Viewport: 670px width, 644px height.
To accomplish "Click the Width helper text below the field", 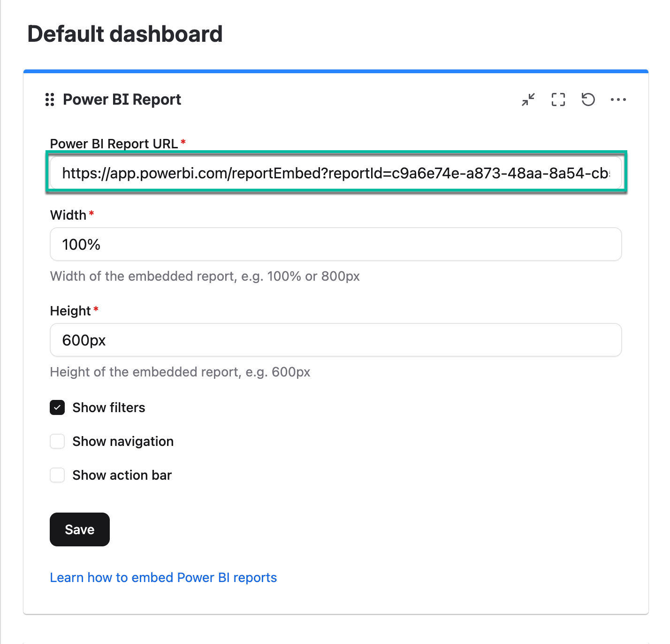I will point(205,276).
